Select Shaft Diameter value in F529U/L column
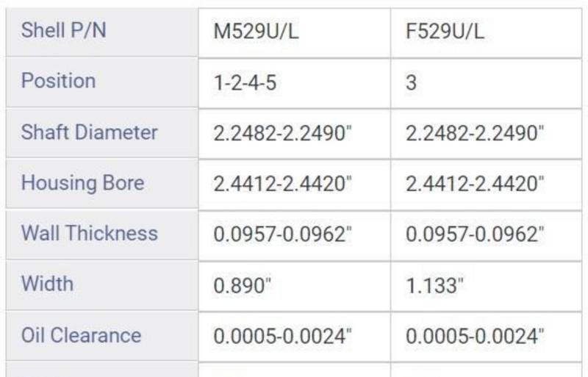Image resolution: width=588 pixels, height=377 pixels. coord(475,133)
